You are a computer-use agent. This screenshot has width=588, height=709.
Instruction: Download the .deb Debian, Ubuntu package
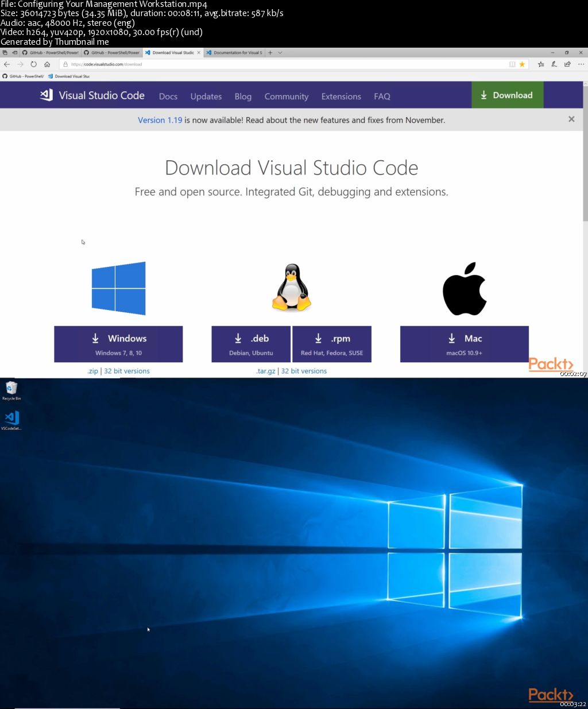pos(251,344)
